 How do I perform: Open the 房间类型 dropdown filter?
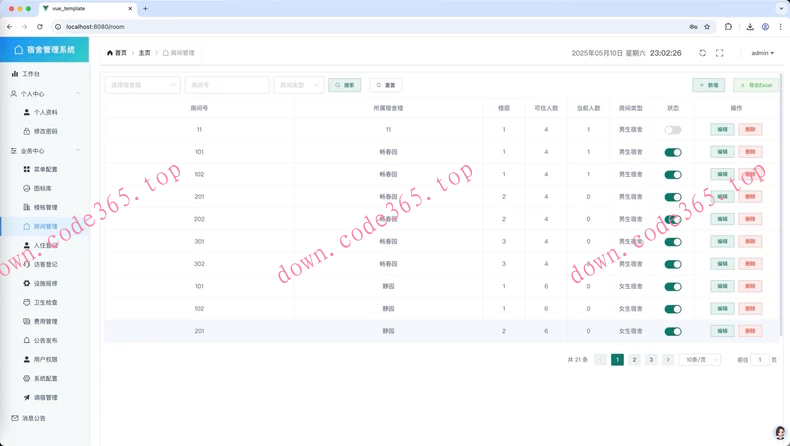pyautogui.click(x=298, y=85)
